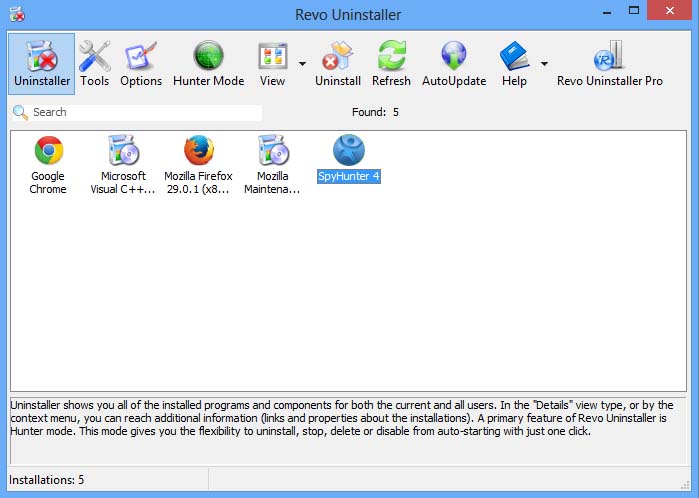The image size is (699, 498).
Task: Click the highlighted SpyHunter 4 label
Action: pos(349,176)
